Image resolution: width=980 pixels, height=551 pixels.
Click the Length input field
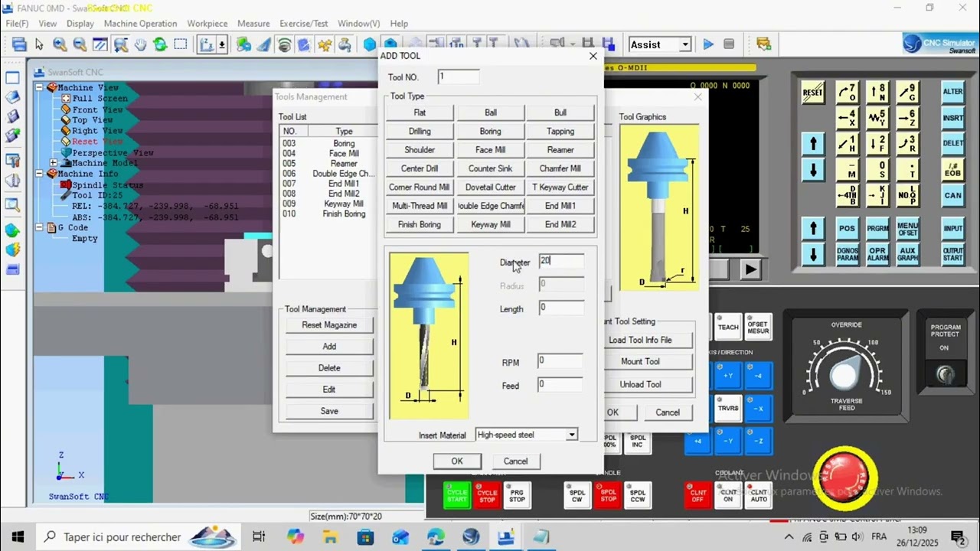click(x=561, y=308)
